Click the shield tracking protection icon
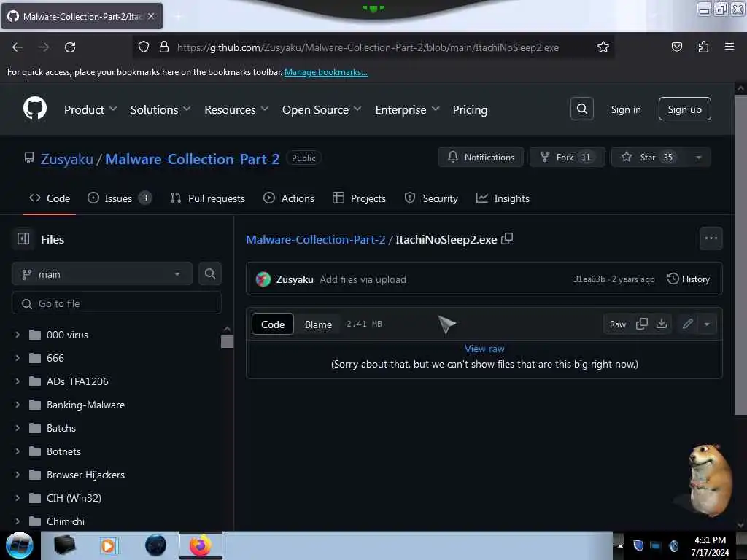Screen dimensions: 747x560 click(144, 47)
